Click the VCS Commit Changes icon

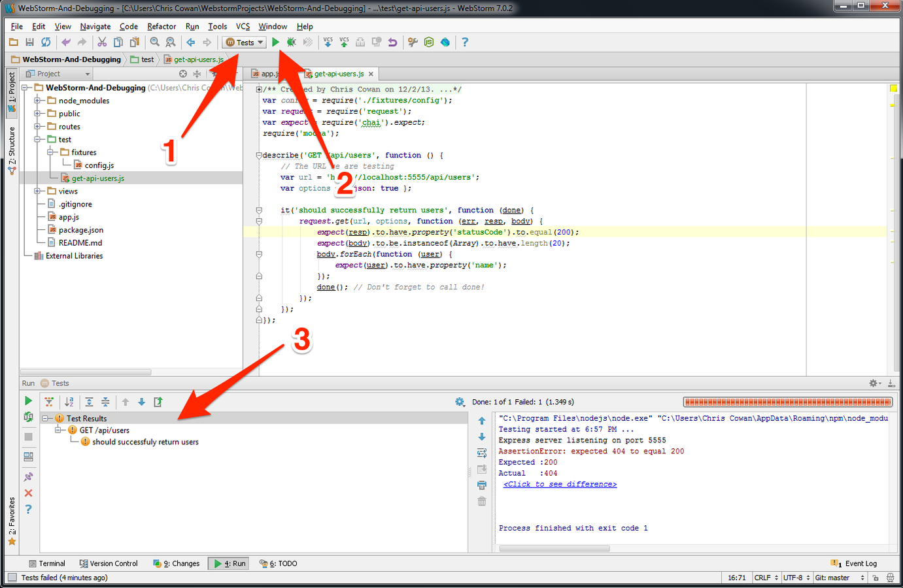344,42
